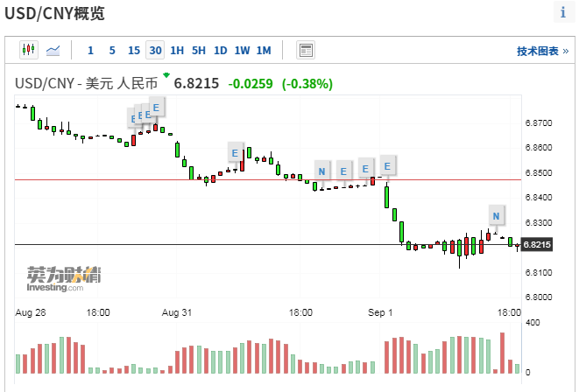Viewport: 579px width, 392px height.
Task: Click the 6.8215 current price label on axis
Action: click(x=537, y=245)
